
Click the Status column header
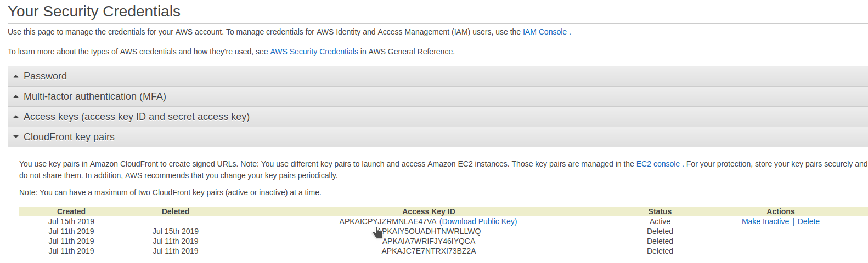point(660,212)
